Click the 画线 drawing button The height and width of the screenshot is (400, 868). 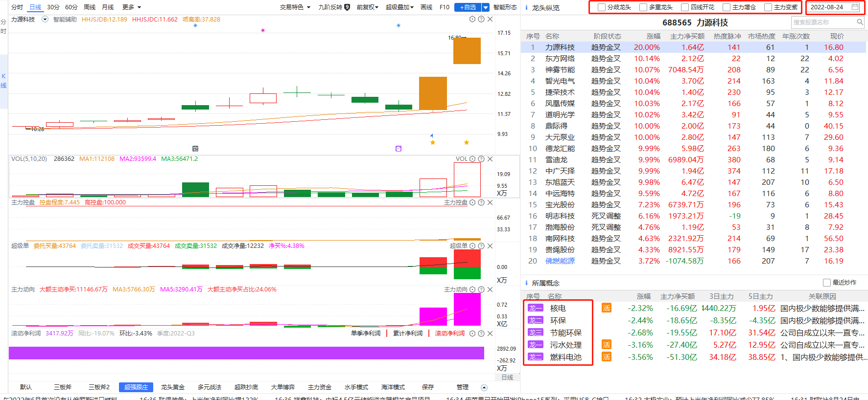pos(427,7)
